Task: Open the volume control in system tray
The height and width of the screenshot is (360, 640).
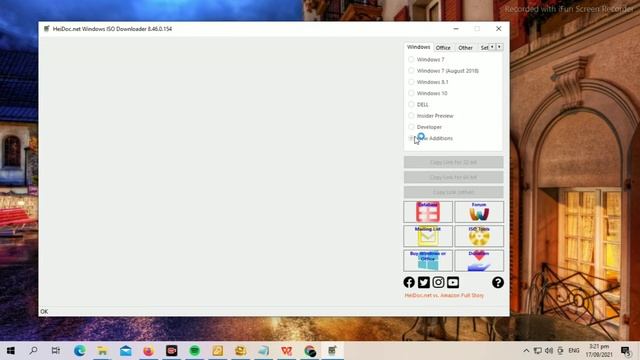Action: [549, 351]
